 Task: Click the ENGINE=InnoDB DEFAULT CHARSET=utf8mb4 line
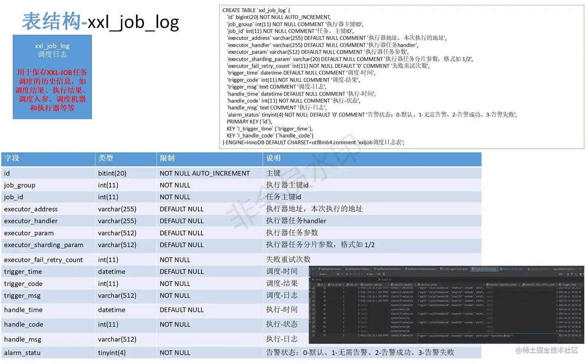click(313, 143)
